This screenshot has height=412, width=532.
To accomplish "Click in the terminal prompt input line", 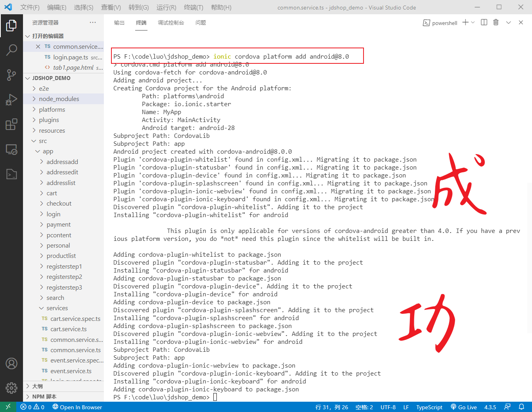I will coord(215,397).
